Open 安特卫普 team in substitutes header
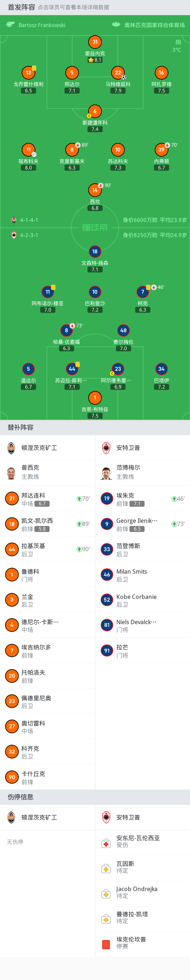Image resolution: width=190 pixels, height=980 pixels. (x=128, y=448)
